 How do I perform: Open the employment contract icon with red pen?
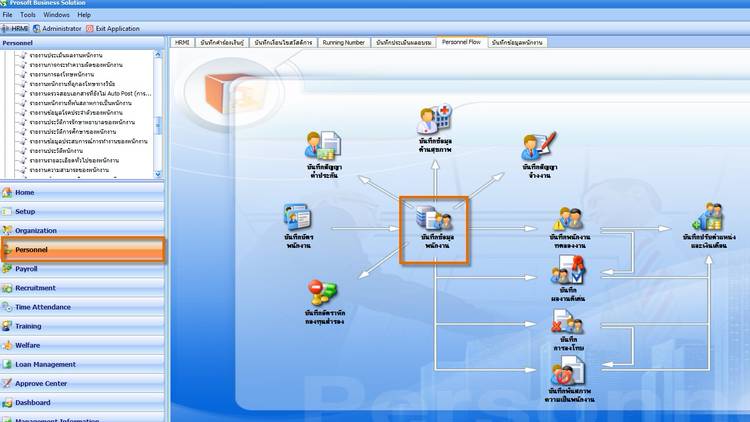[x=537, y=148]
